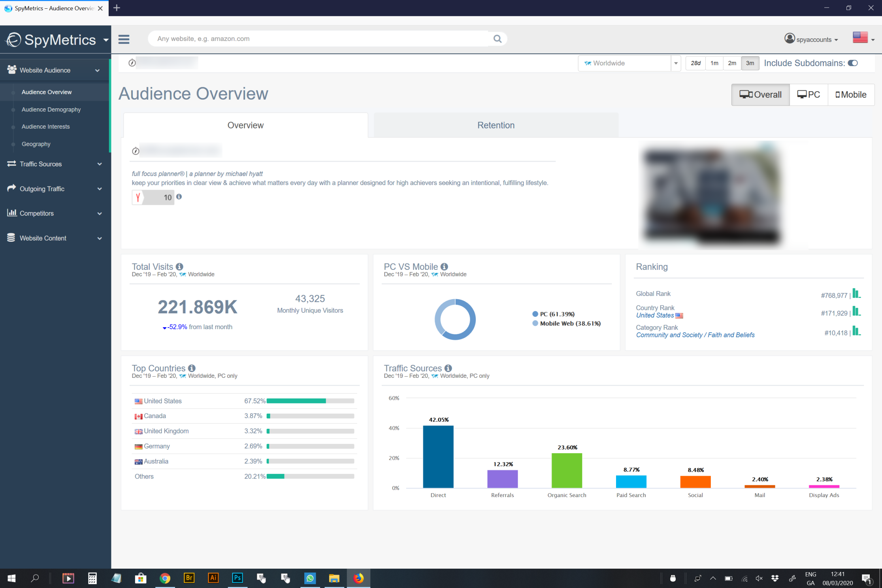Select the 3m time range
The height and width of the screenshot is (588, 882).
[x=750, y=63]
